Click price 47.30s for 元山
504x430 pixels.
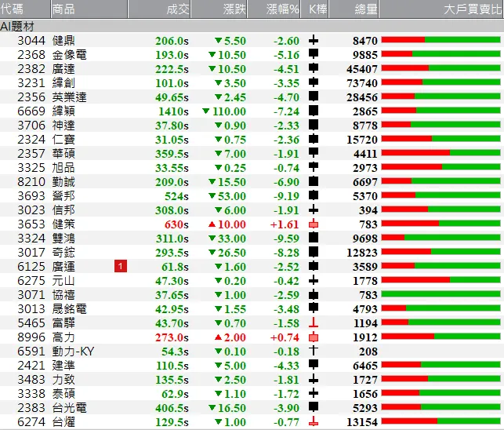click(172, 281)
